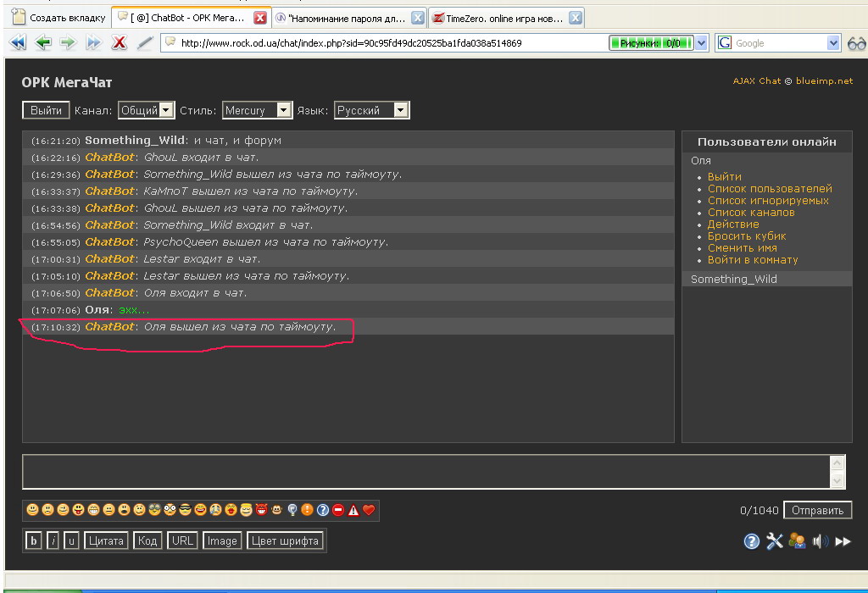Open the Канал channel dropdown
868x593 pixels.
[146, 110]
